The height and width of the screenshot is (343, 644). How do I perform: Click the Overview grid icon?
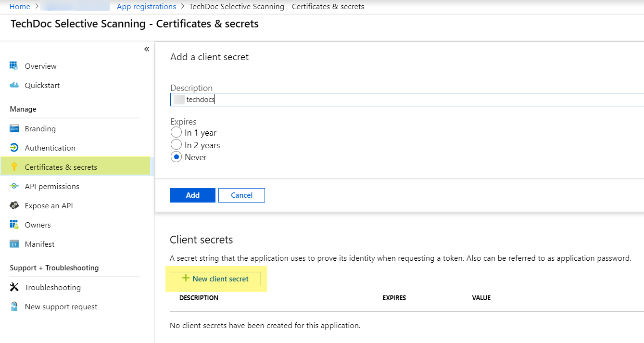tap(14, 66)
